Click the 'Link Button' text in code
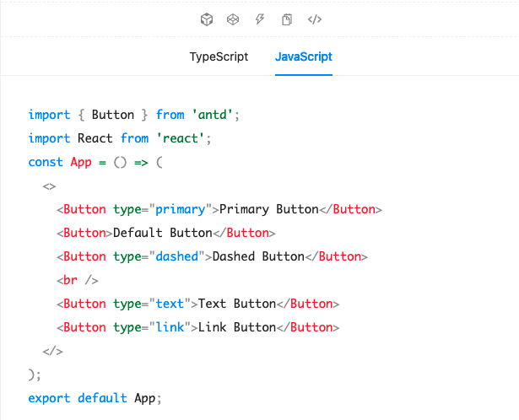 coord(240,327)
